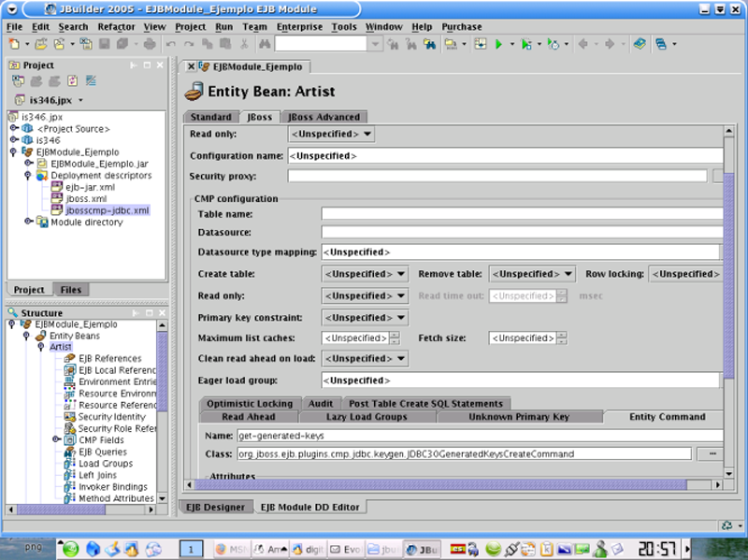The height and width of the screenshot is (560, 748).
Task: Open the Enterprise menu
Action: coord(300,27)
